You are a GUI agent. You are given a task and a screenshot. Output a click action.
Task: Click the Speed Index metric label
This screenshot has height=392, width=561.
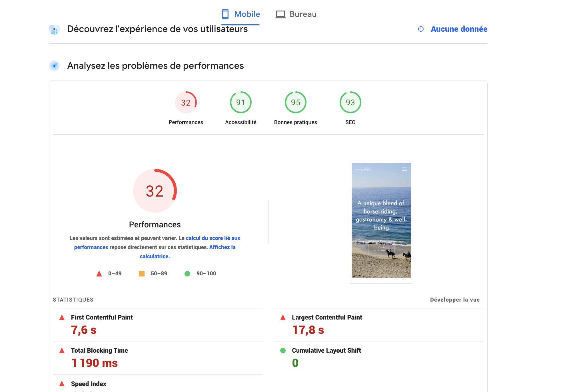click(x=89, y=384)
